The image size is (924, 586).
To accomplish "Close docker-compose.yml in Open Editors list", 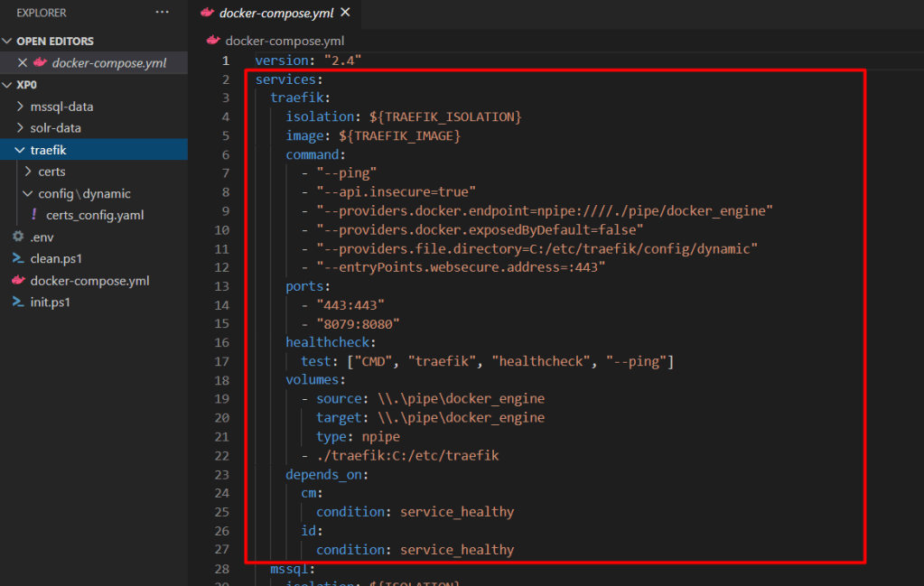I will pos(23,63).
